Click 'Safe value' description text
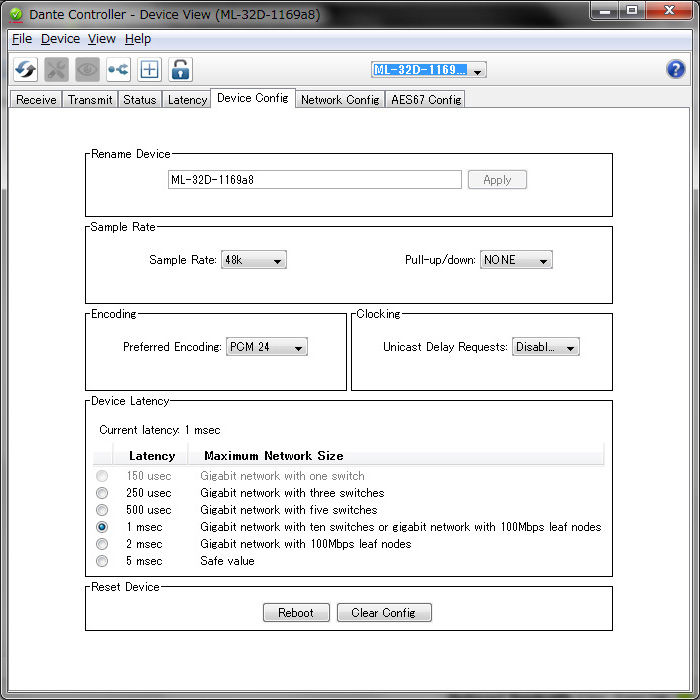700x700 pixels. [x=227, y=561]
